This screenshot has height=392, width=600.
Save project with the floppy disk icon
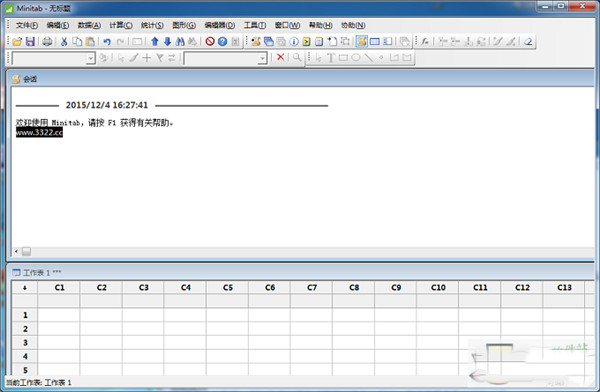tap(30, 41)
